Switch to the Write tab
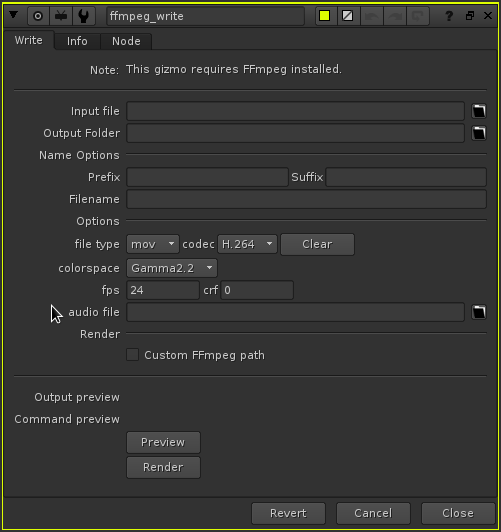 click(x=28, y=40)
